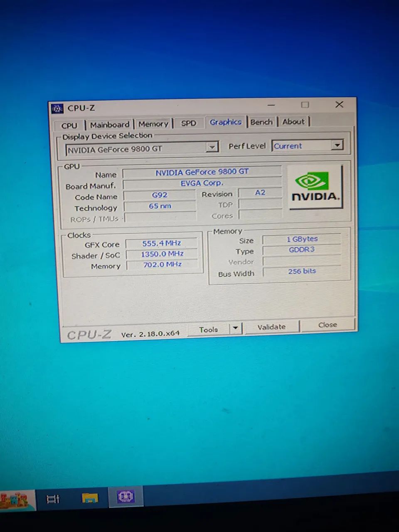Image resolution: width=399 pixels, height=532 pixels.
Task: Click the 1 GBytes memory size value
Action: click(x=302, y=239)
